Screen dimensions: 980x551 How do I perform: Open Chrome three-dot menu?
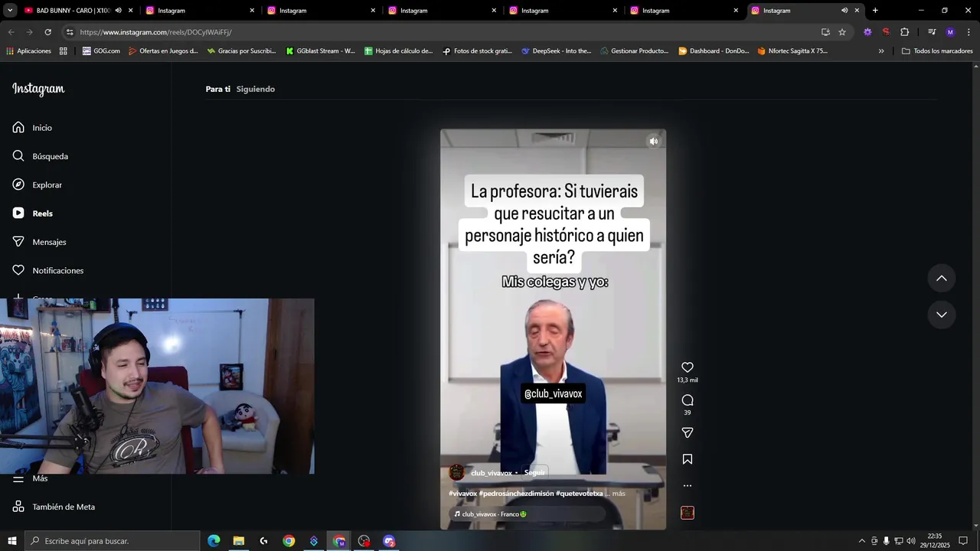click(x=969, y=32)
